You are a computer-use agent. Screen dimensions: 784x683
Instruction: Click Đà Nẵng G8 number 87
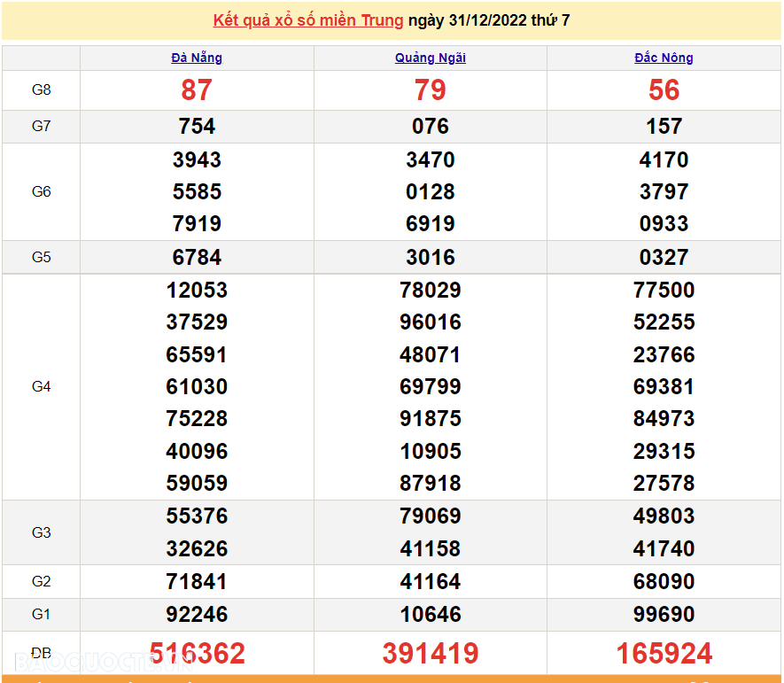coord(197,90)
